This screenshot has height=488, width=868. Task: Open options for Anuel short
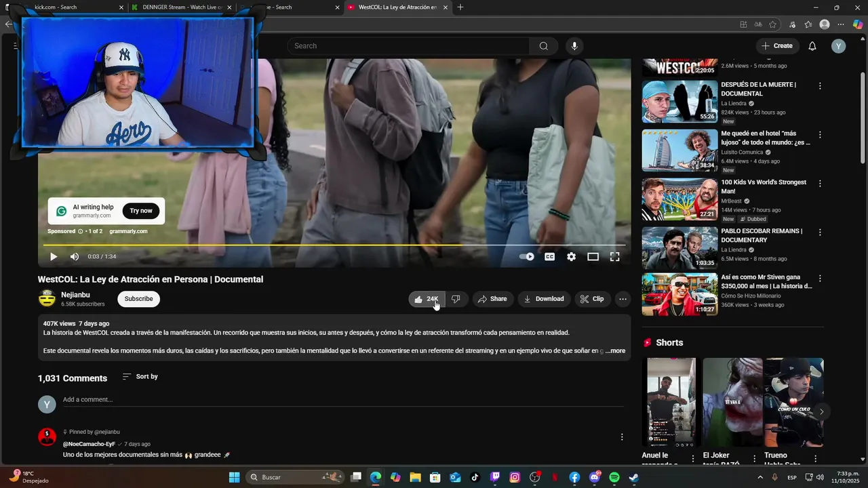point(692,459)
